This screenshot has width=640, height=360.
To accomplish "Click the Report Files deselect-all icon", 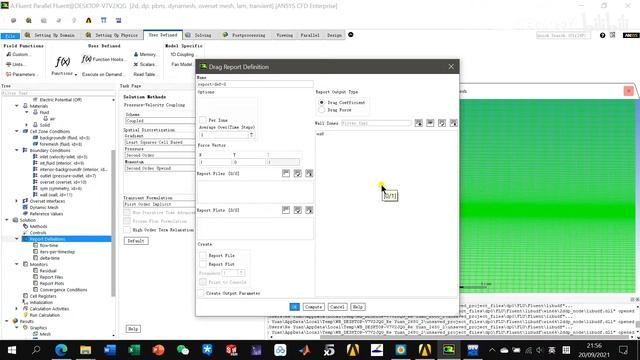I will click(x=309, y=173).
